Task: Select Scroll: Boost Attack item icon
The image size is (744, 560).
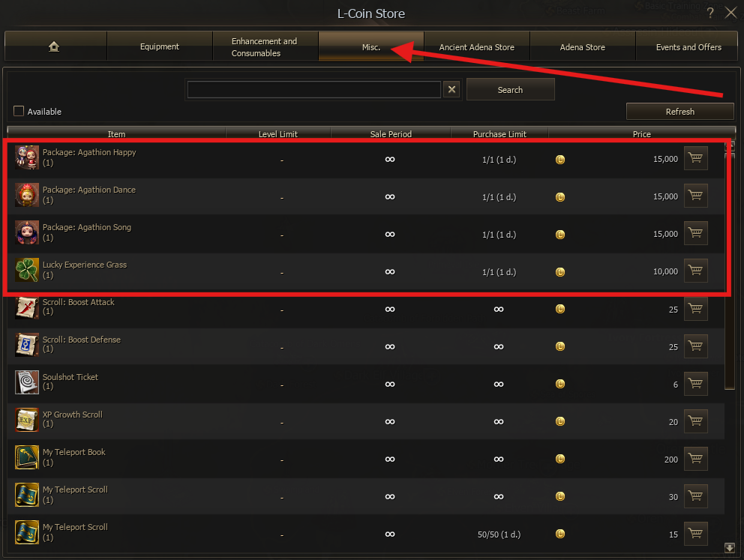Action: [x=27, y=307]
